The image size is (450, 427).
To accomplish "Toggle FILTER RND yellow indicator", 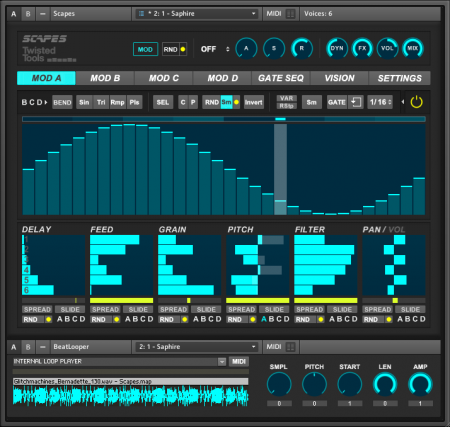I will [x=321, y=319].
